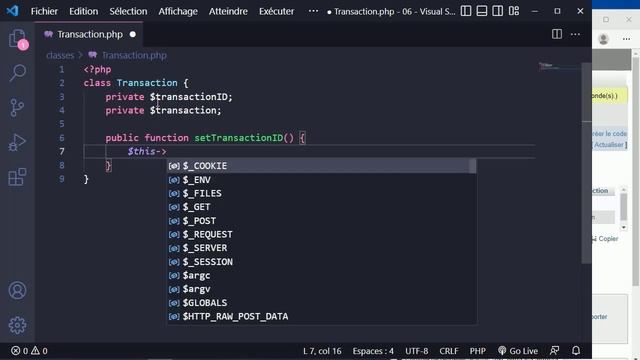
Task: Open Customize Layout icon
Action: click(514, 11)
